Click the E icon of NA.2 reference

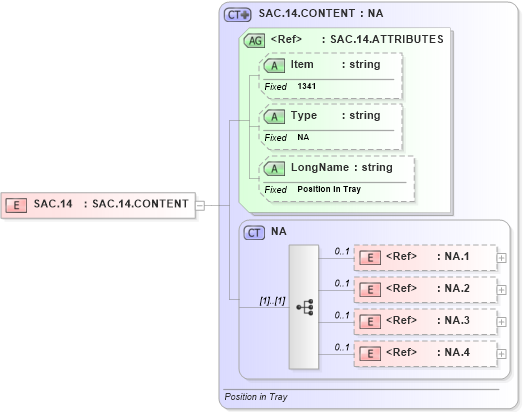click(370, 290)
